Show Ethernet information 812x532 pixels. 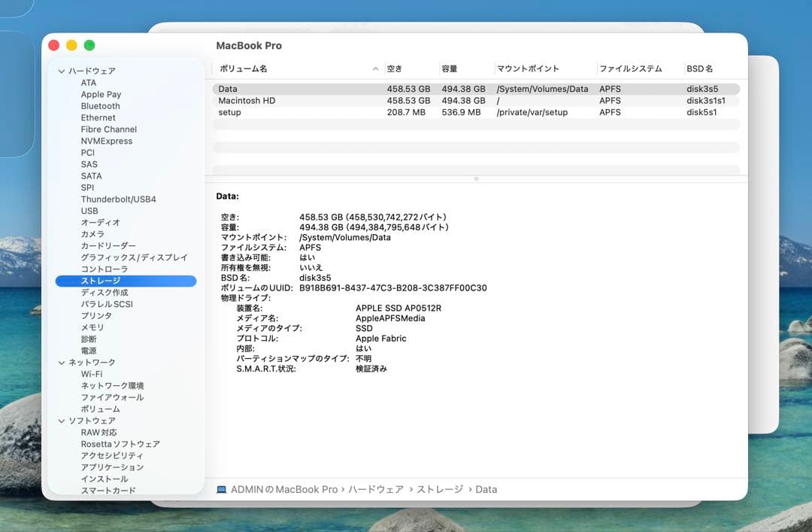98,117
